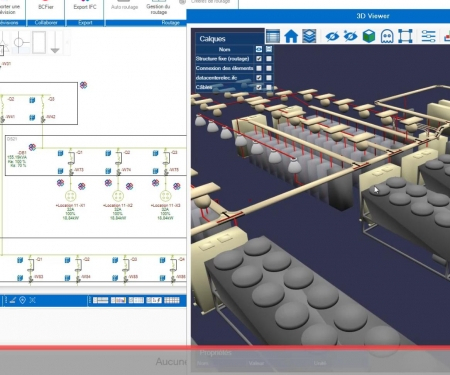
Task: Click the BCFier button in ribbon
Action: [x=46, y=7]
